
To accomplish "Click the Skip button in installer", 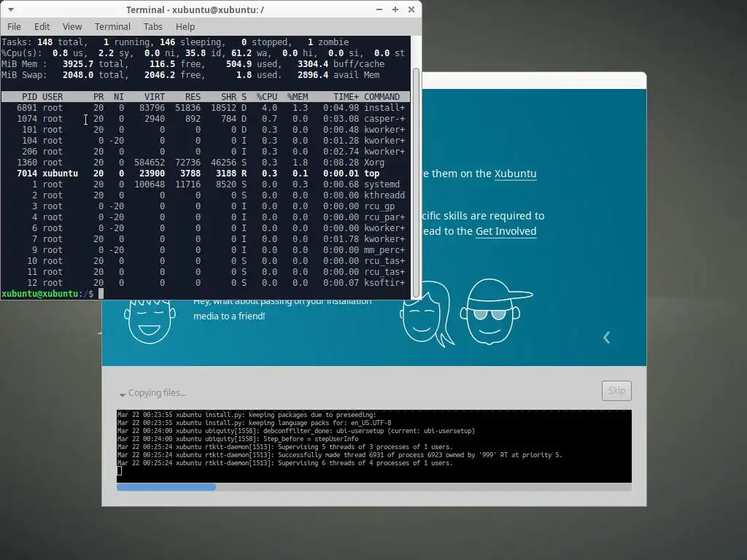I will click(616, 391).
